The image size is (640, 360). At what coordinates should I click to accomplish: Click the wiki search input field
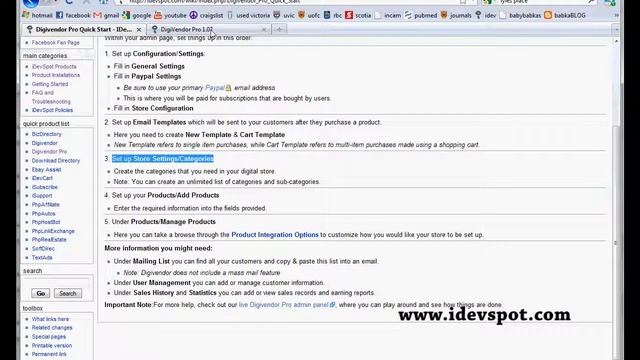point(56,282)
